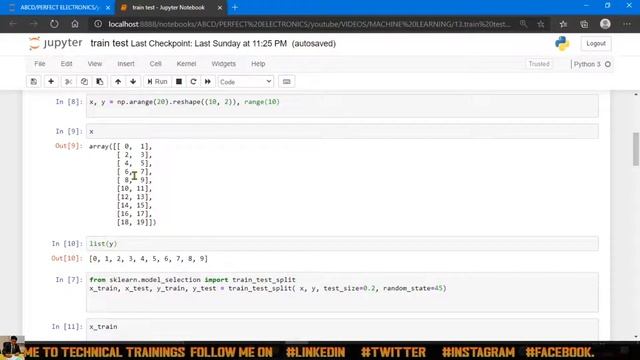Open the cell type Code dropdown

[x=245, y=82]
